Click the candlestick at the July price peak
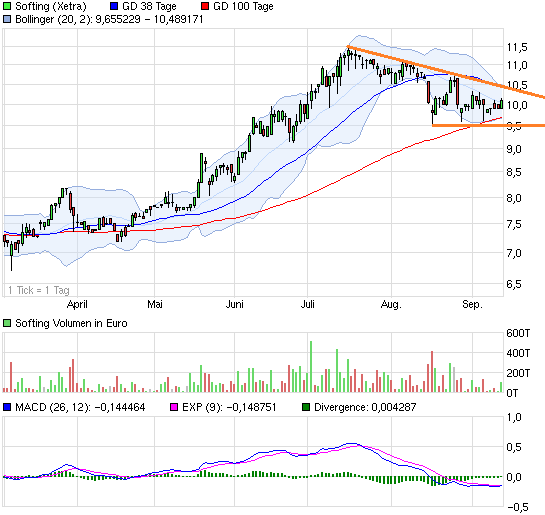The height and width of the screenshot is (515, 545). coord(349,59)
